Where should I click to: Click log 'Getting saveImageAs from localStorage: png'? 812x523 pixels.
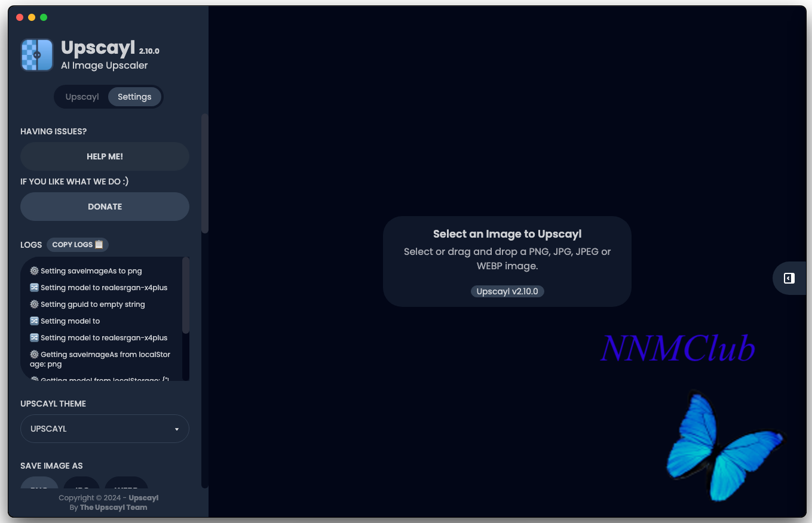pyautogui.click(x=100, y=359)
